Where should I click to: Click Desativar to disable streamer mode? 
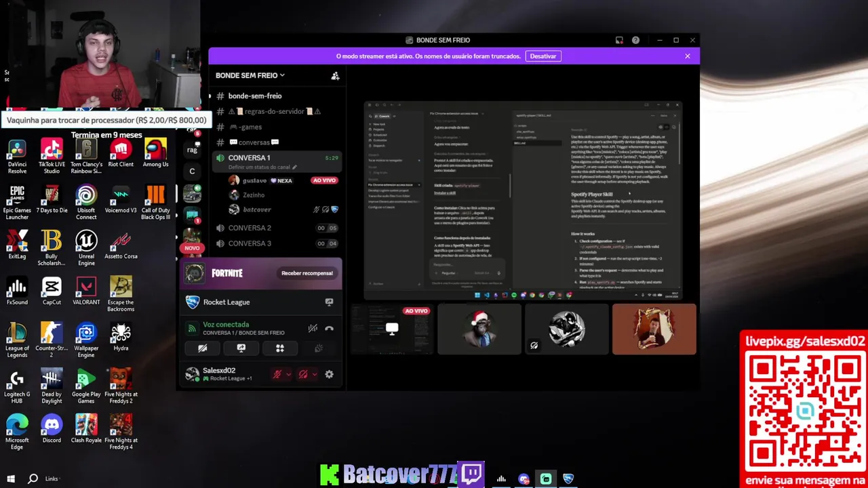[x=542, y=56]
